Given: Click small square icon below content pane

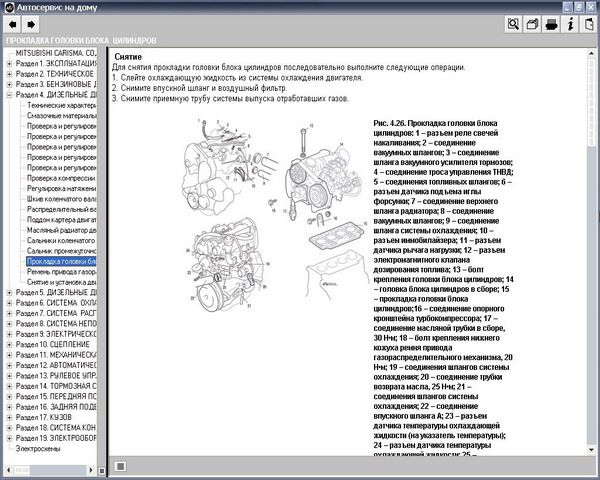Looking at the screenshot, I should pos(120,465).
